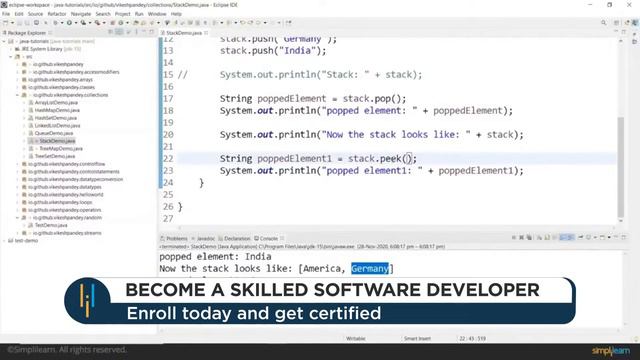Click the Debug bug icon in toolbar

tap(55, 23)
